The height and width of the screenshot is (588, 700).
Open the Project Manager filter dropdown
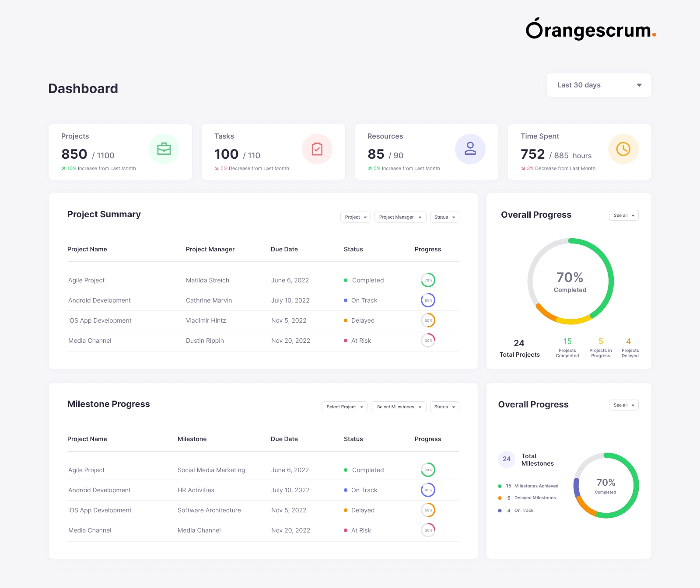(x=400, y=217)
